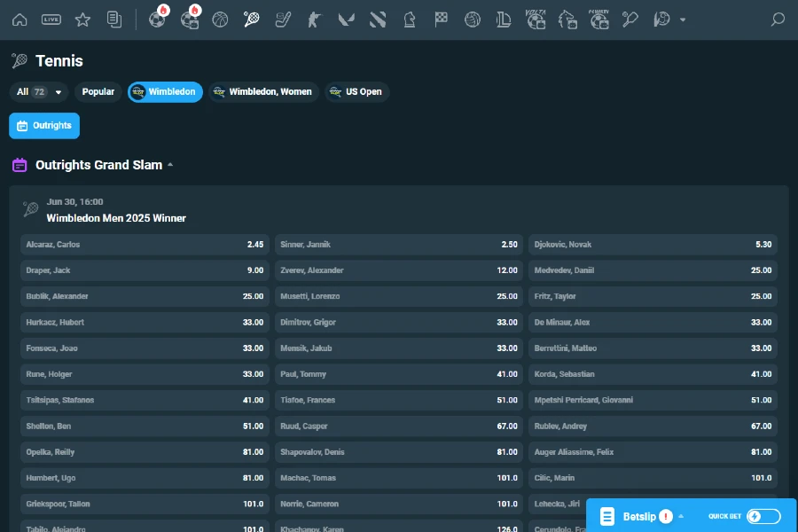The image size is (798, 532).
Task: Collapse the Outrights Grand Slam section
Action: 170,165
